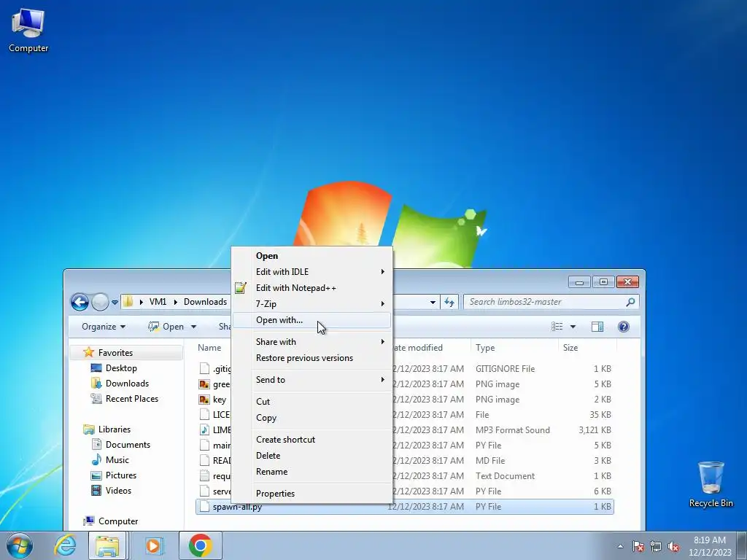Select Cut in context menu

311,402
